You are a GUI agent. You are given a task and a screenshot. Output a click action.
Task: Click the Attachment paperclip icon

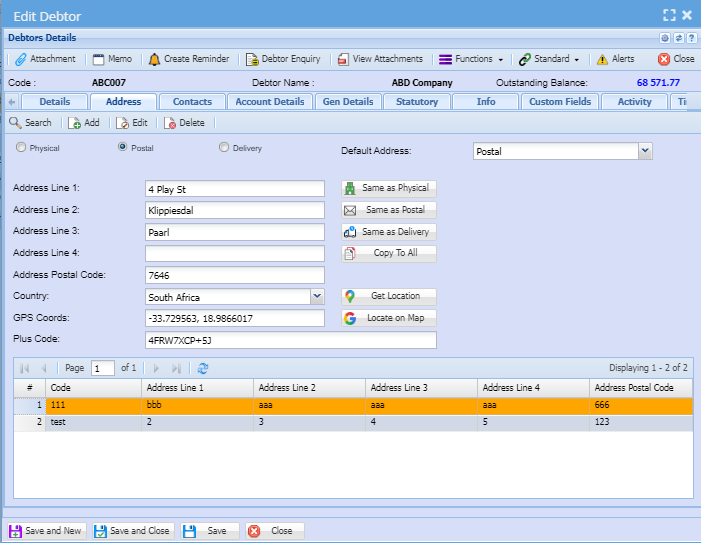coord(21,59)
